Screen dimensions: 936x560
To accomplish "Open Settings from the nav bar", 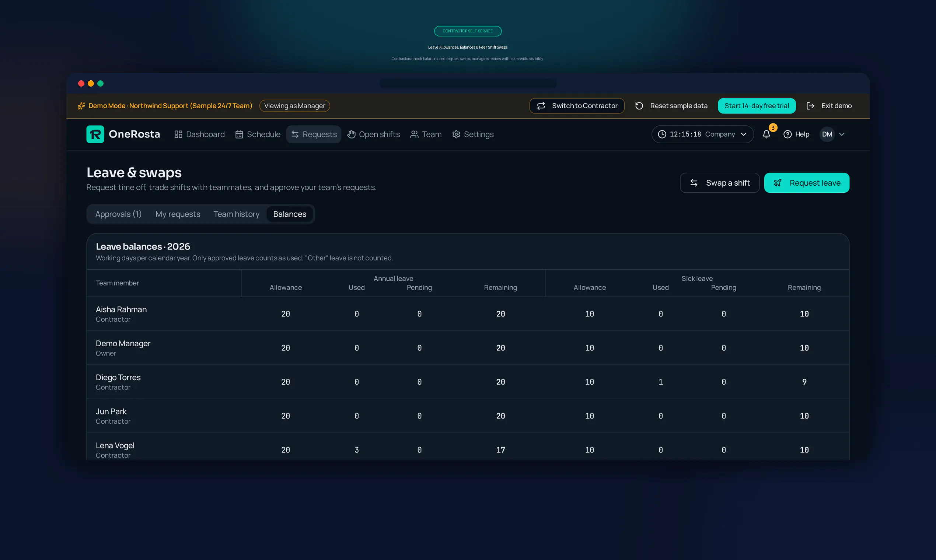I will tap(473, 134).
